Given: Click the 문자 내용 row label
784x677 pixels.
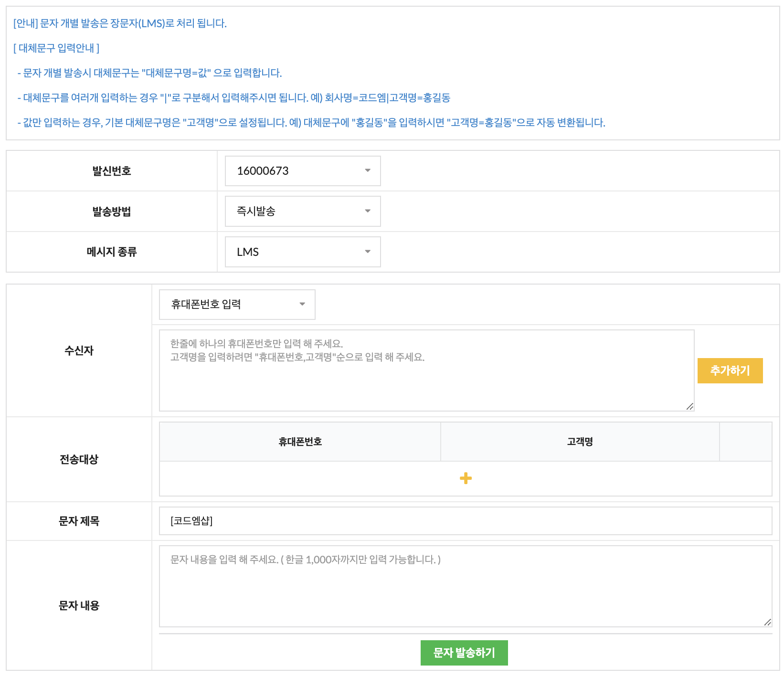Looking at the screenshot, I should point(79,605).
